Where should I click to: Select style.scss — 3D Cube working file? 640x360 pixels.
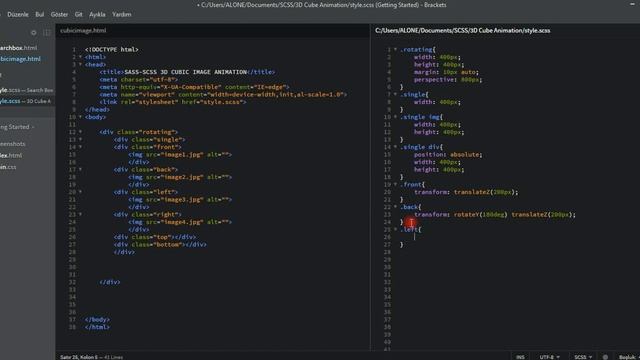tap(25, 101)
